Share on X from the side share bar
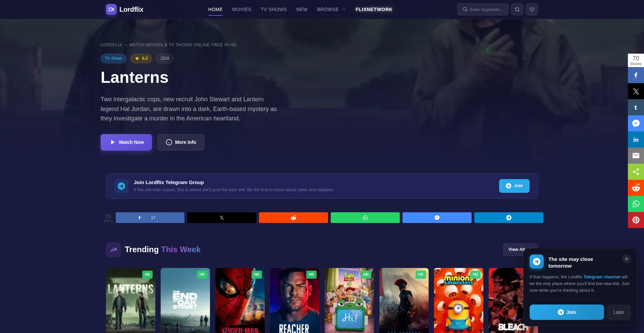Viewport: 644px width, 333px height. (x=636, y=91)
